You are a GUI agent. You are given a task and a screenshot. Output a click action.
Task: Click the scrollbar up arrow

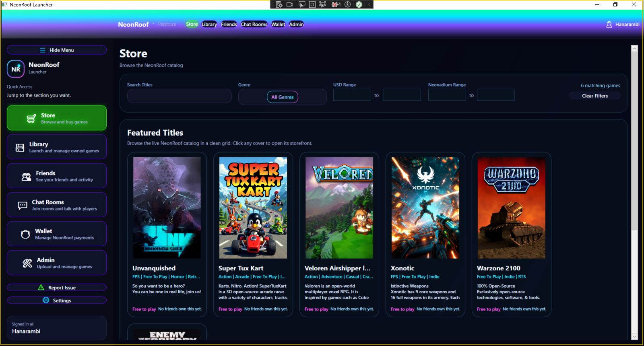tap(635, 49)
